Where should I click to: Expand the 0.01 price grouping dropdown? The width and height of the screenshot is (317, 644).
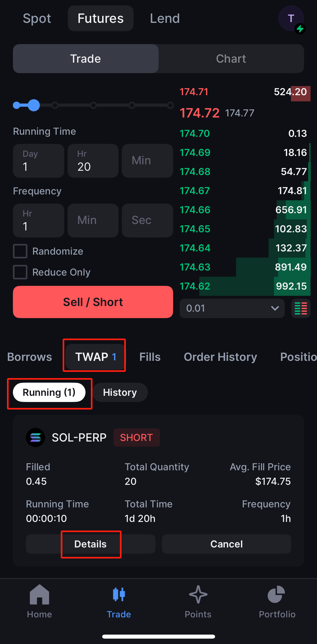(232, 308)
